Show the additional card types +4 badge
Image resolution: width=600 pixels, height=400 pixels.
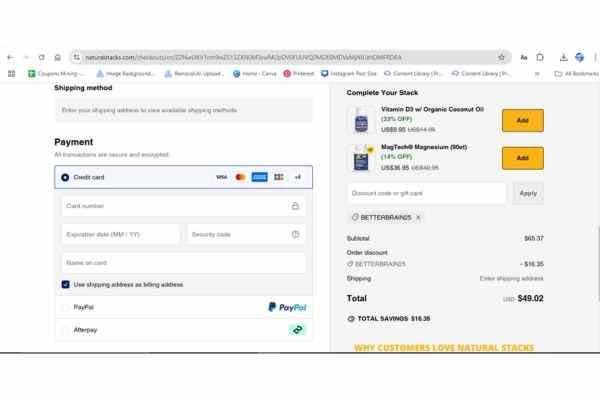[298, 177]
